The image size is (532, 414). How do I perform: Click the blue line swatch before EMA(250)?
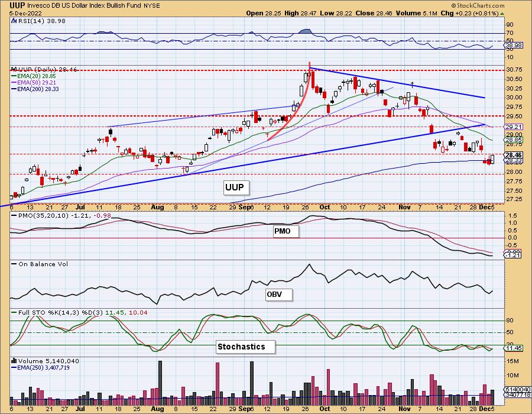click(14, 367)
